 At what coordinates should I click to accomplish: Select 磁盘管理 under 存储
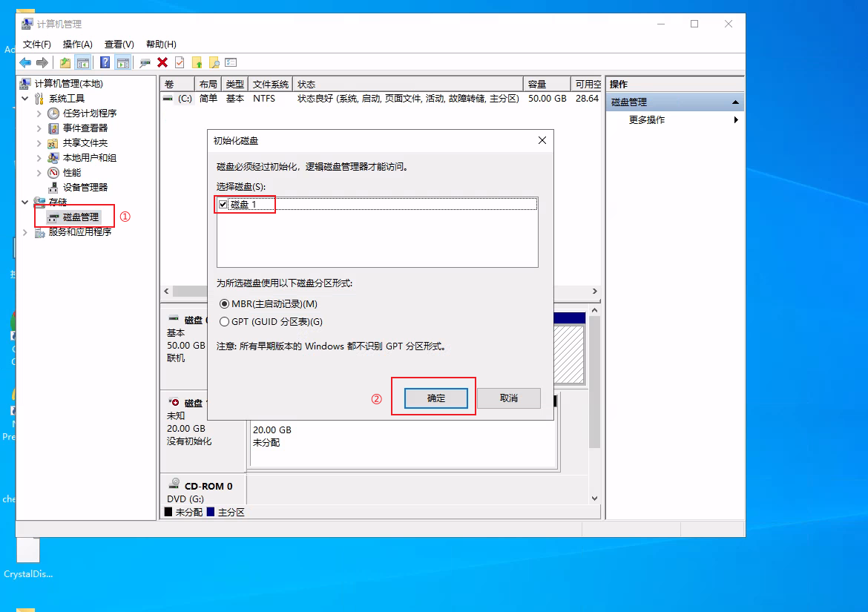81,217
